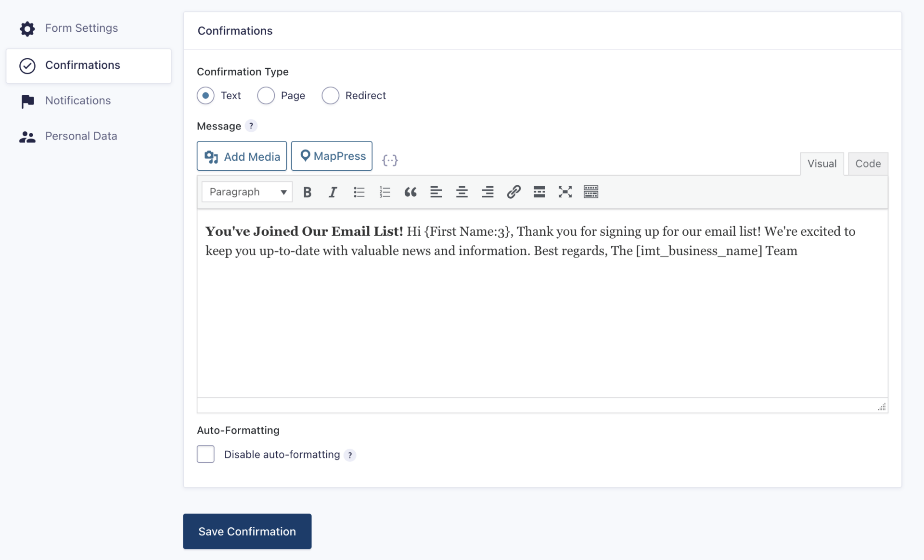Apply blockquote formatting
This screenshot has width=924, height=560.
[410, 192]
